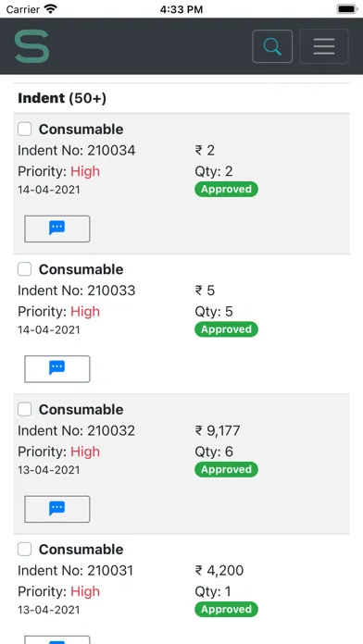Tap the green S app logo
Image resolution: width=363 pixels, height=644 pixels.
tap(32, 46)
